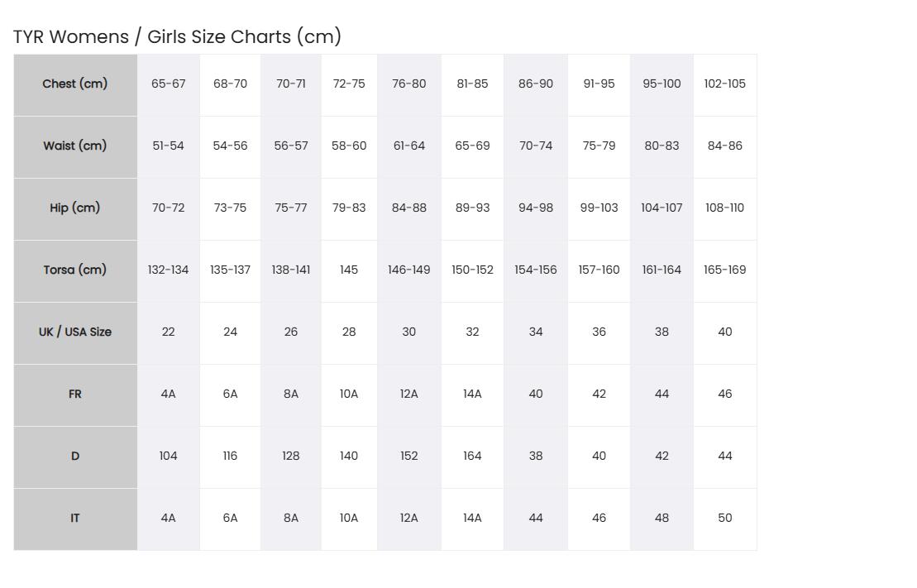Select the FR size 14A cell
The image size is (917, 588).
pyautogui.click(x=472, y=395)
